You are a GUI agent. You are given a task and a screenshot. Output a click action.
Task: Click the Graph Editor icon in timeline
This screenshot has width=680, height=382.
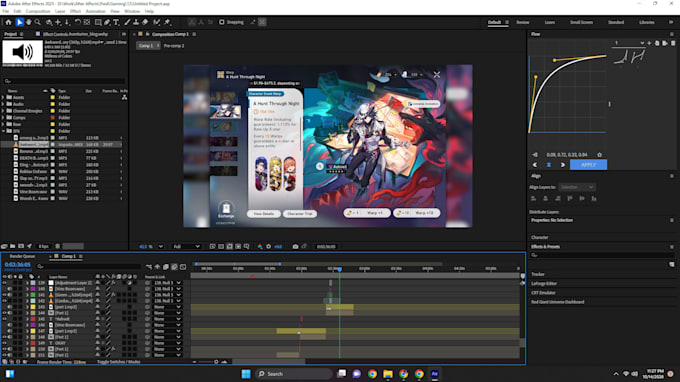183,267
